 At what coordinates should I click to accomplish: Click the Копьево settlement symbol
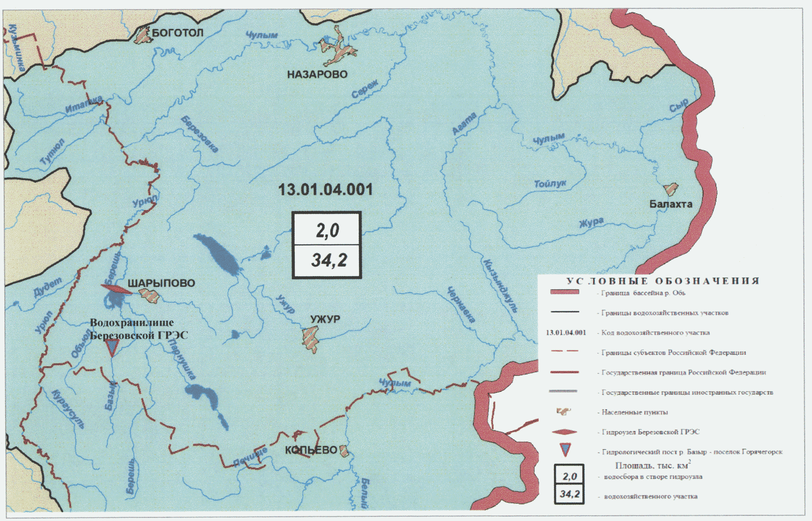344,450
